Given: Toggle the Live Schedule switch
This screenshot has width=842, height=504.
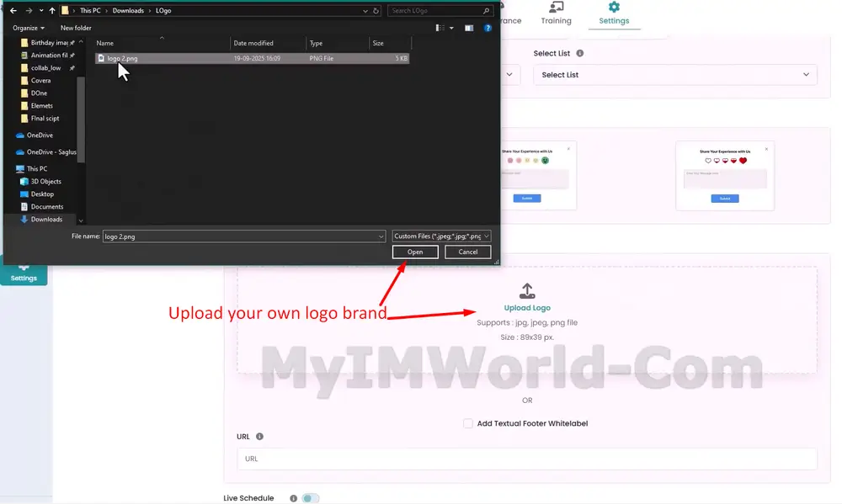Looking at the screenshot, I should (310, 498).
